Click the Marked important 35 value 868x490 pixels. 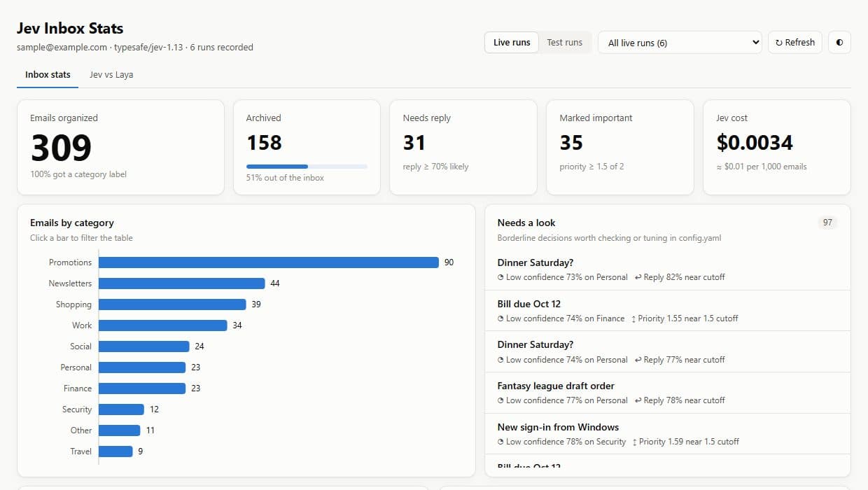(571, 143)
